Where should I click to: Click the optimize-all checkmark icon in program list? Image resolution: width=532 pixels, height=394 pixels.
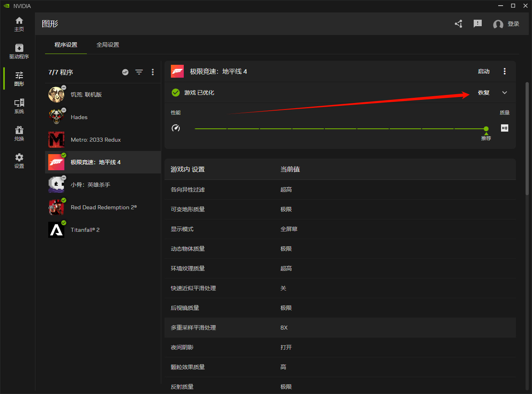pos(125,72)
